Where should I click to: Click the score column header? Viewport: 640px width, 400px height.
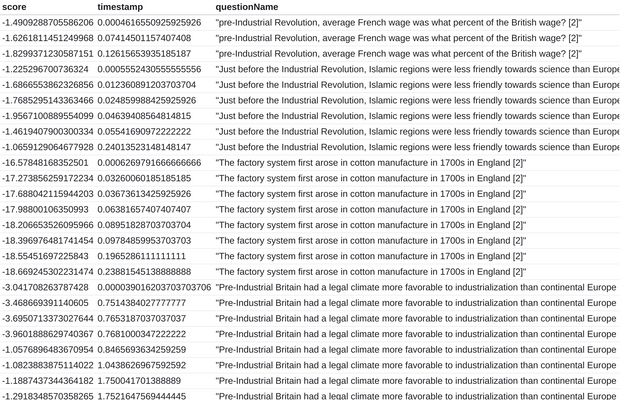(14, 7)
